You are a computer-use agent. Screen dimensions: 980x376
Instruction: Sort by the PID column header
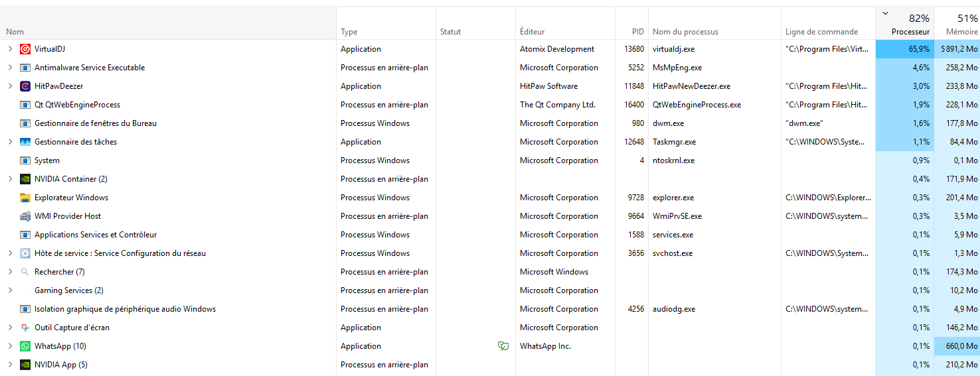[631, 23]
